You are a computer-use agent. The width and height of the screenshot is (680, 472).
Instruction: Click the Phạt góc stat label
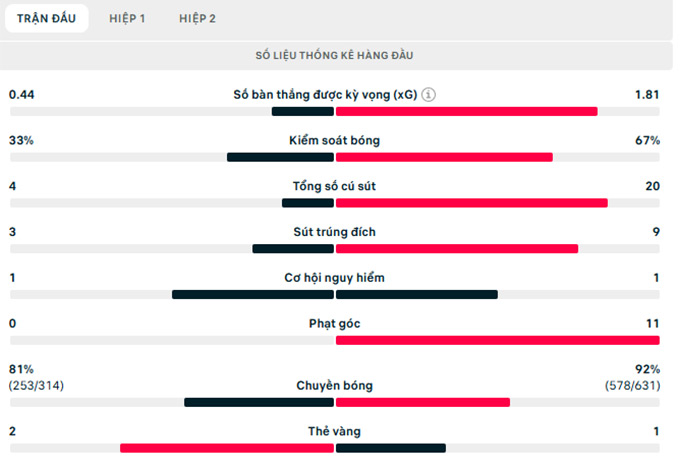point(335,324)
